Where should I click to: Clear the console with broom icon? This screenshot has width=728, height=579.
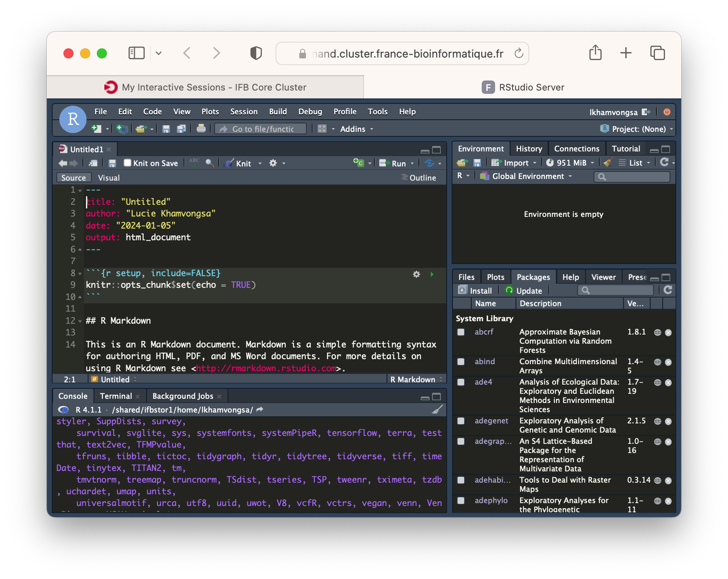(x=437, y=410)
